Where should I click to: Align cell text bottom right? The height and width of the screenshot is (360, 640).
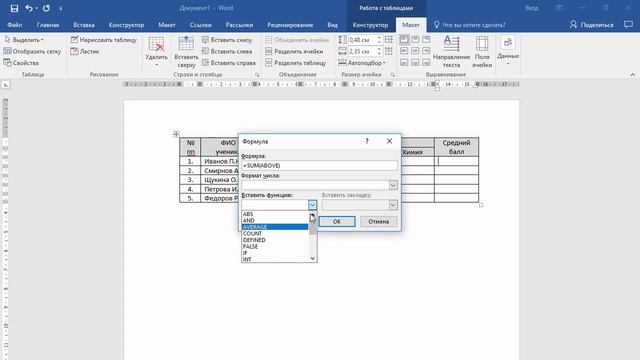tap(426, 62)
